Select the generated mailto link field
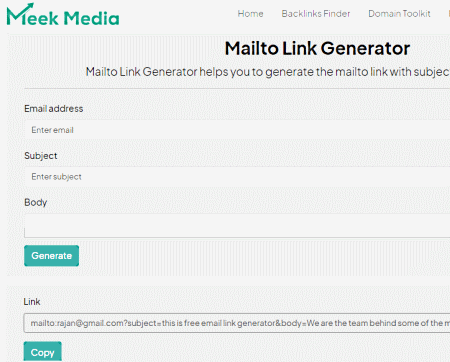Screen dimensions: 450x362 coord(237,323)
